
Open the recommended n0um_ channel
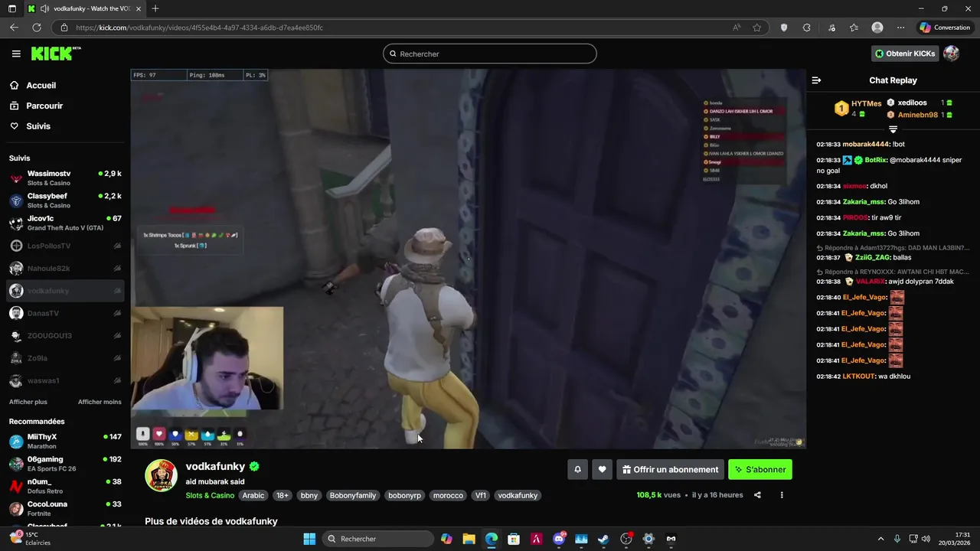click(65, 486)
